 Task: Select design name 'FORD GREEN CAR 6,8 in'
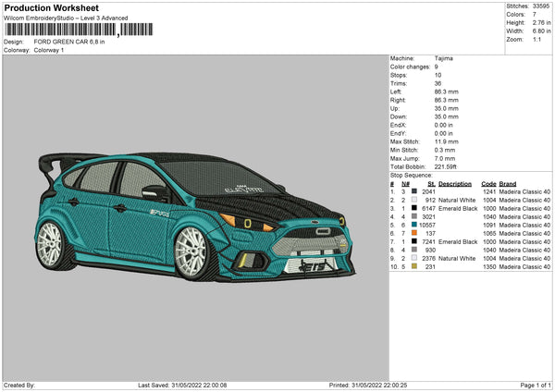click(x=69, y=42)
